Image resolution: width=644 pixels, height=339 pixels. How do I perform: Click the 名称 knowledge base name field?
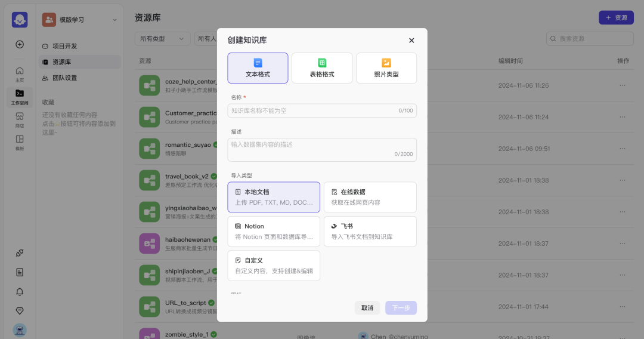[x=322, y=110]
